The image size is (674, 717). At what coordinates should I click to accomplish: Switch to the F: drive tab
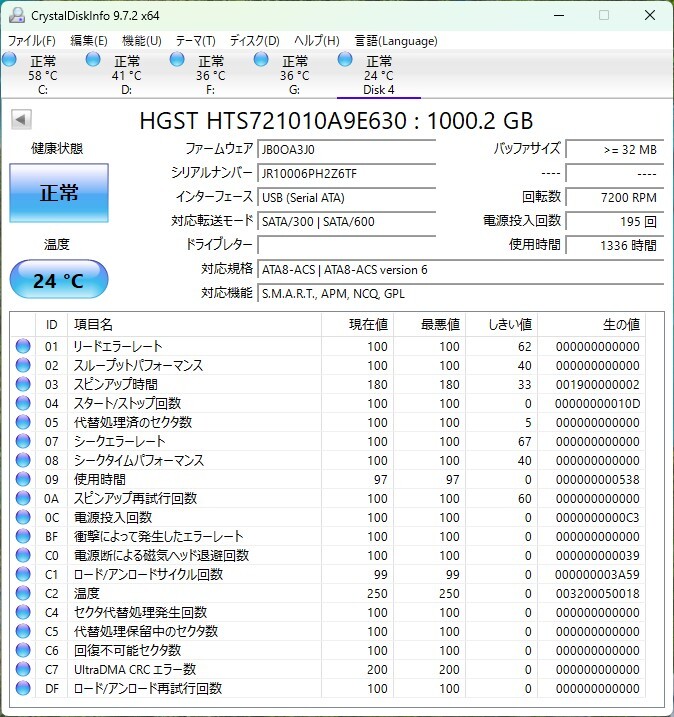(x=211, y=74)
